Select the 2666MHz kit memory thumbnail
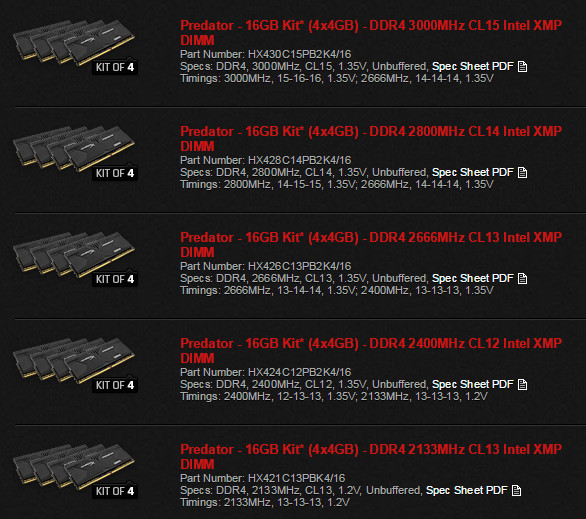 (75, 259)
